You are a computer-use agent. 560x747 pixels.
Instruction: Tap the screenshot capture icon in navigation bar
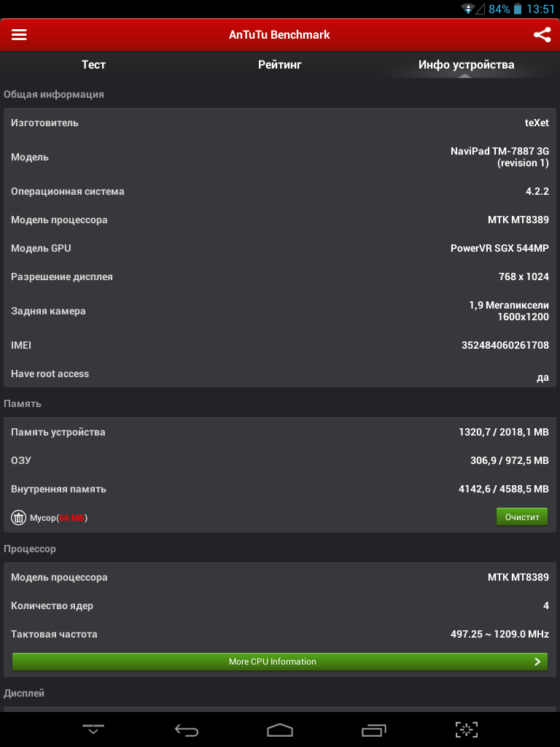pos(467,729)
